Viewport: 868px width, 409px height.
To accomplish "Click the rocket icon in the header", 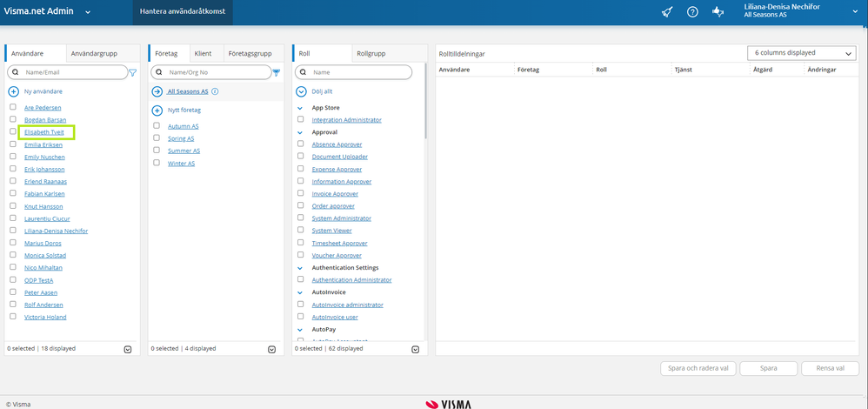I will point(668,12).
